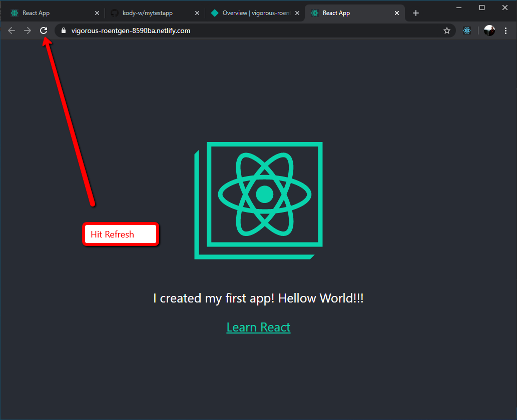This screenshot has height=420, width=517.
Task: Open React Developer Tools extension icon
Action: coord(467,30)
